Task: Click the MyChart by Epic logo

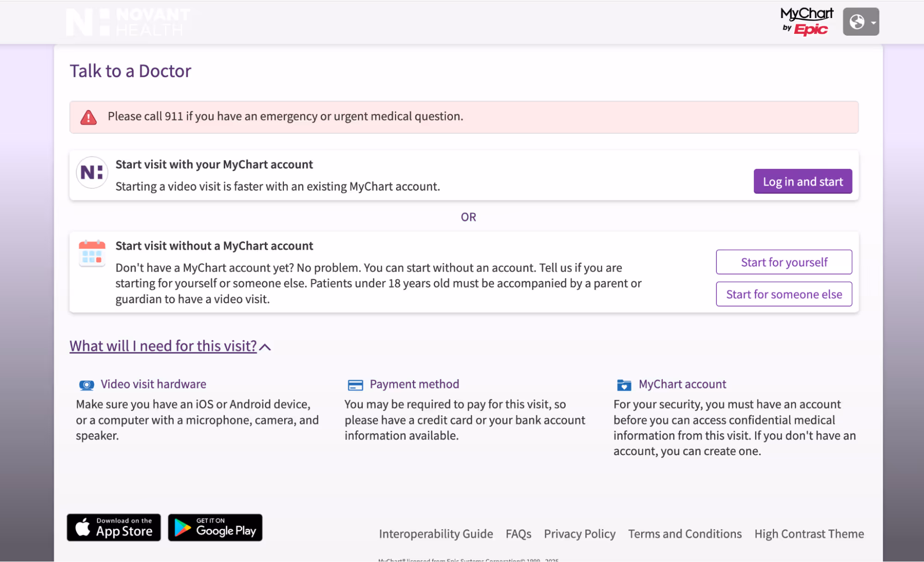Action: (806, 21)
